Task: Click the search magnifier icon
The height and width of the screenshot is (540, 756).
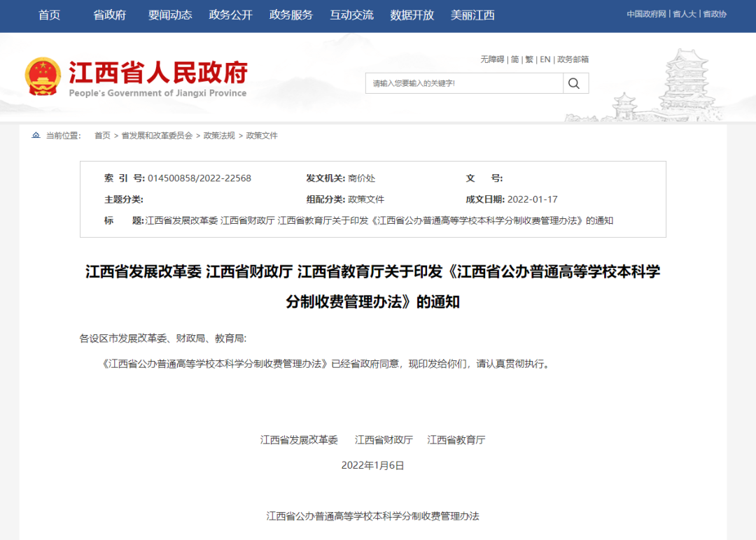Action: [x=574, y=83]
